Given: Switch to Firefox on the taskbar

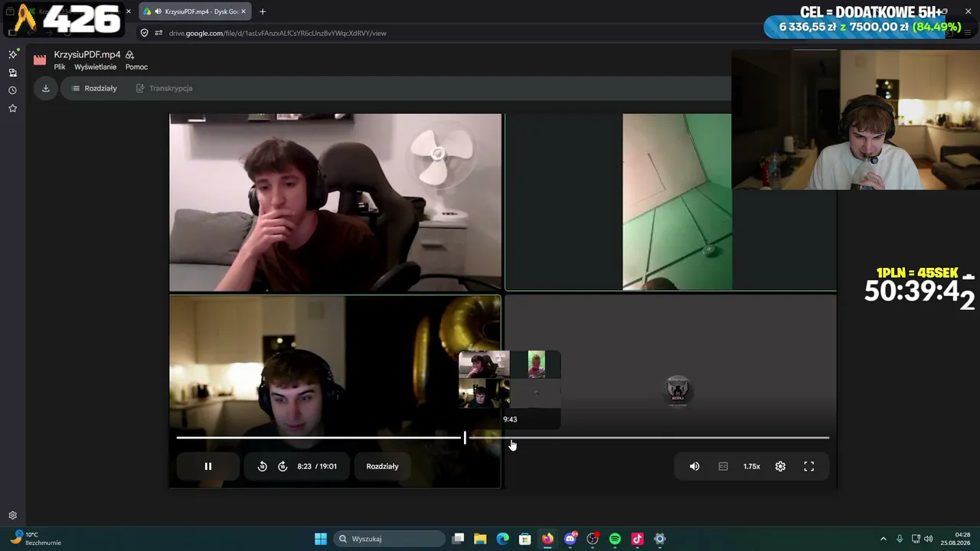Looking at the screenshot, I should point(547,539).
